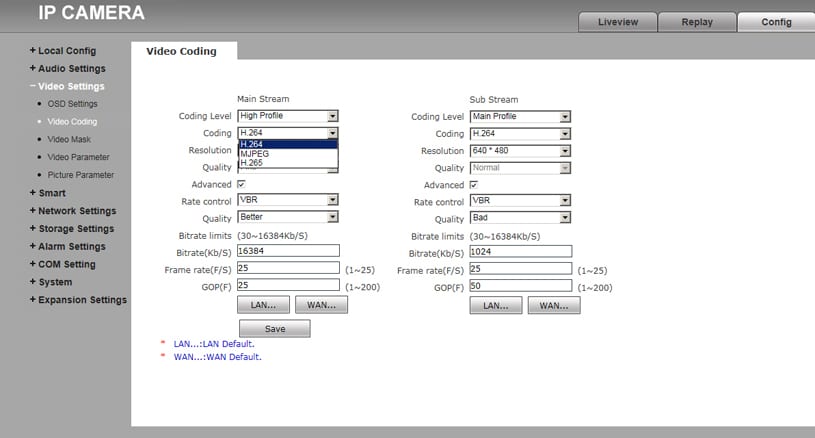Open the Replay tab
815x438 pixels.
pos(697,22)
